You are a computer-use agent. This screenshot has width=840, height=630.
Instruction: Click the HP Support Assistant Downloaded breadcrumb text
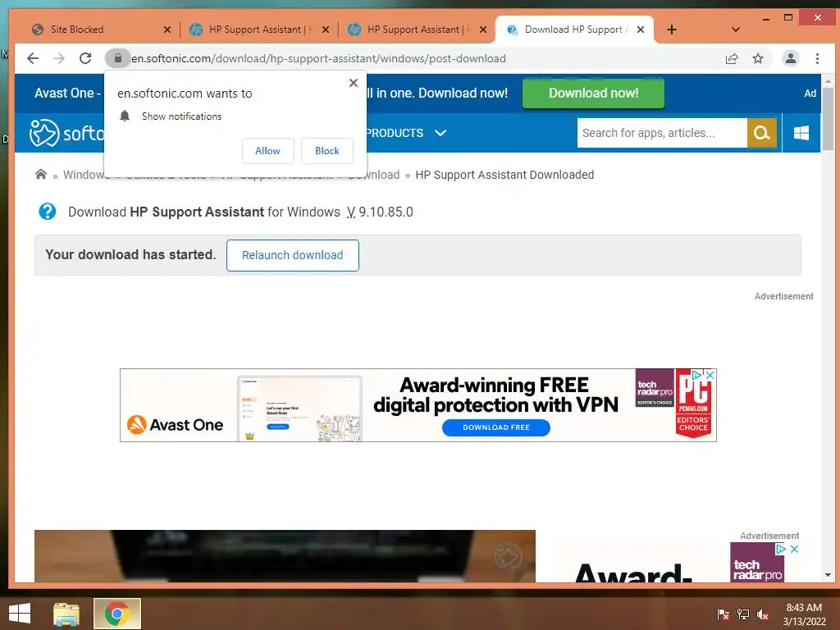(x=504, y=175)
